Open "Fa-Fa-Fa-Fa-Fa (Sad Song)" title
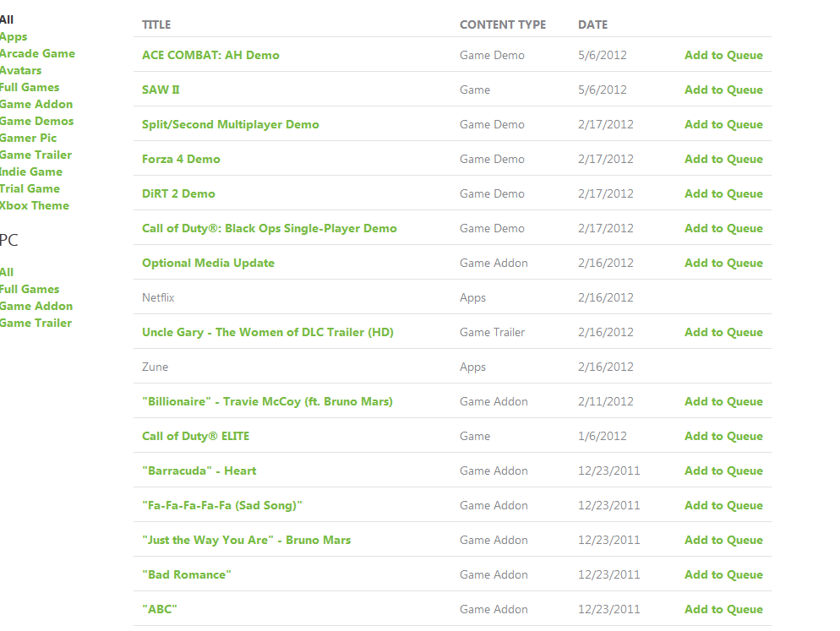This screenshot has width=840, height=631. (221, 506)
